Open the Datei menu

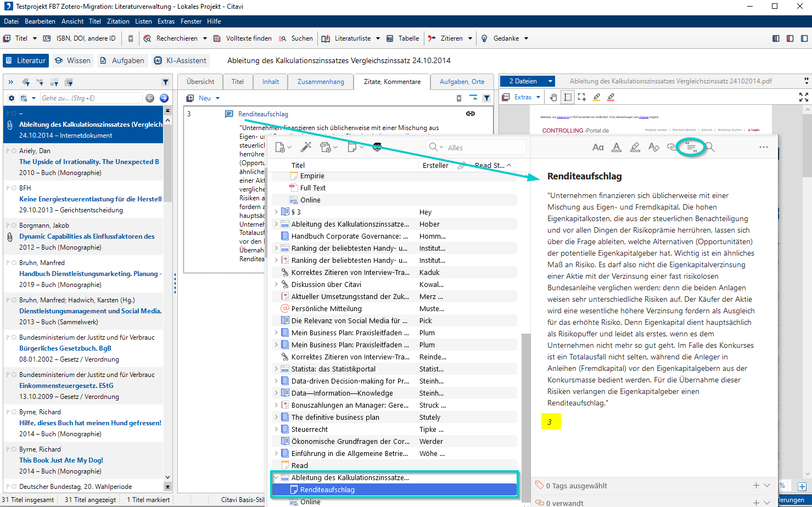[11, 21]
